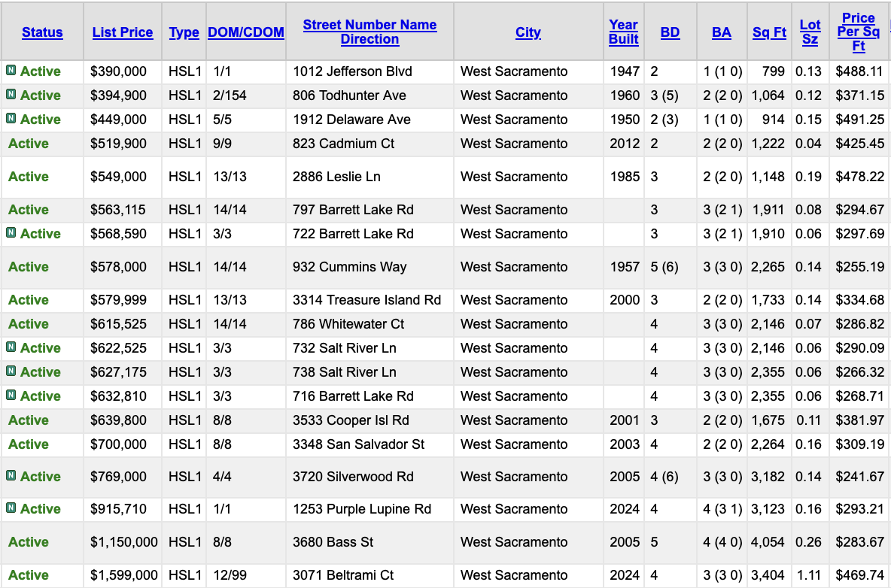Click the 12/99 DOM/CDOM value
This screenshot has width=891, height=588.
tap(230, 575)
